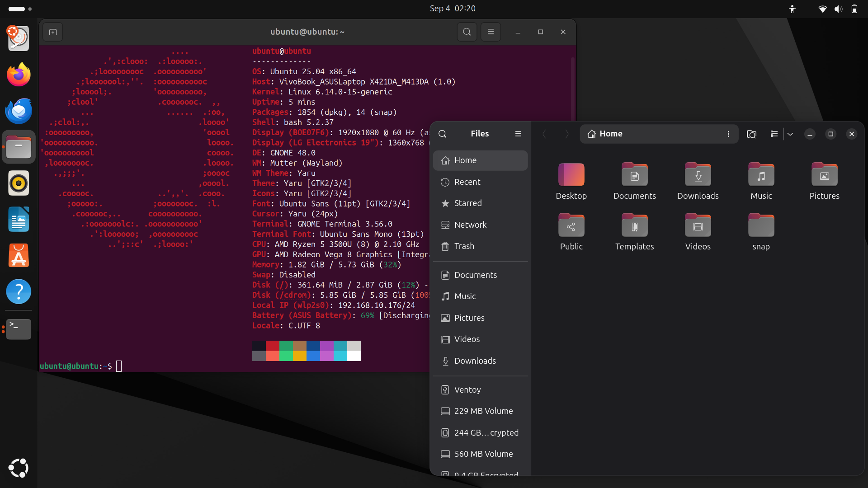The width and height of the screenshot is (868, 488).
Task: Select Videos bookmark in the sidebar
Action: (x=480, y=339)
